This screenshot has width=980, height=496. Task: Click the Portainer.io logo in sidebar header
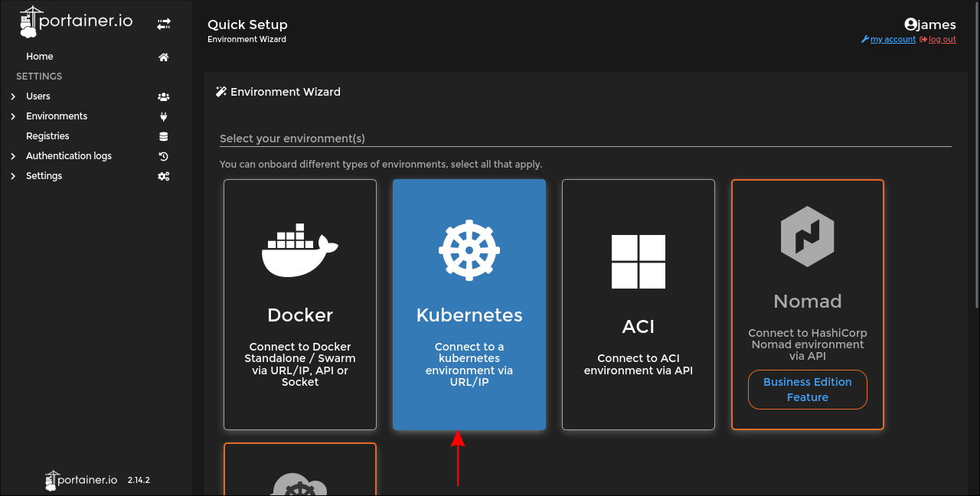(x=77, y=22)
